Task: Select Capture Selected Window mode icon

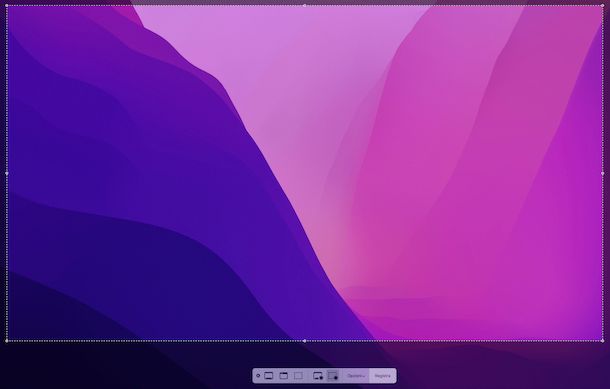Action: click(284, 376)
